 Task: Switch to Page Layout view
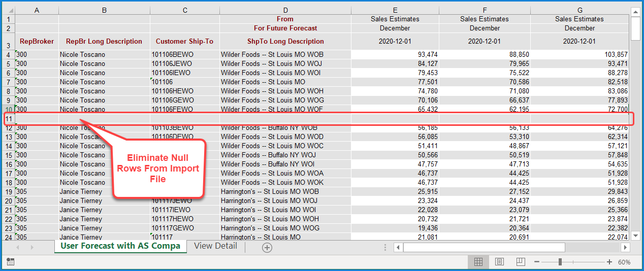point(499,262)
